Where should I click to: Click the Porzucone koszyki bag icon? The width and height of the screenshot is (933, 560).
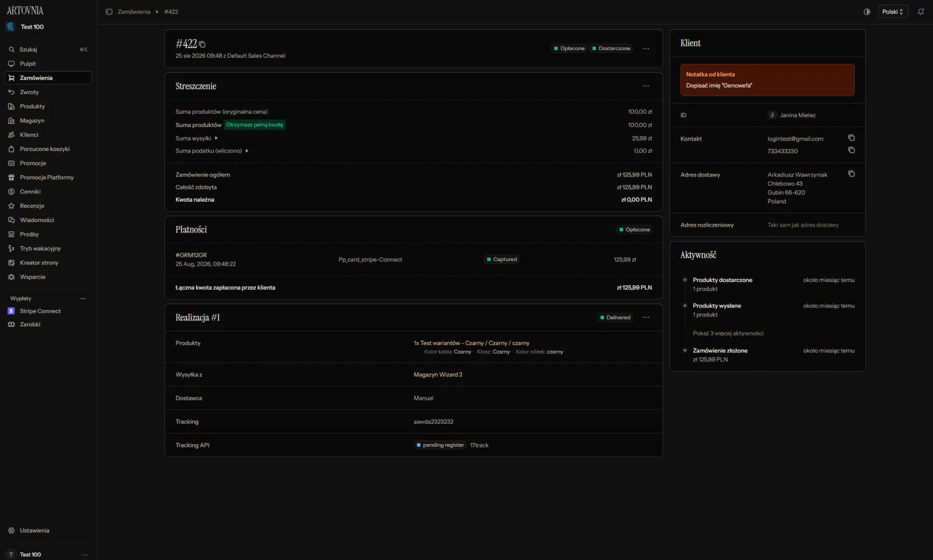pos(11,149)
